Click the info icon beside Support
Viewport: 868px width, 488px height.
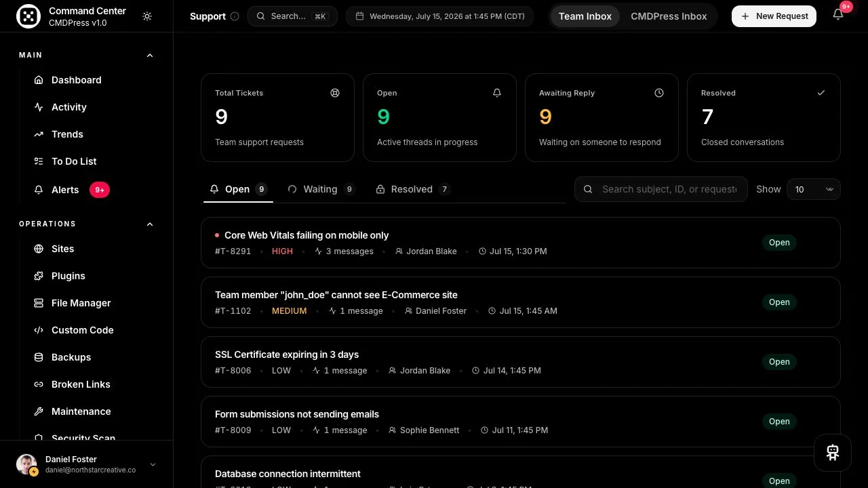pyautogui.click(x=235, y=16)
